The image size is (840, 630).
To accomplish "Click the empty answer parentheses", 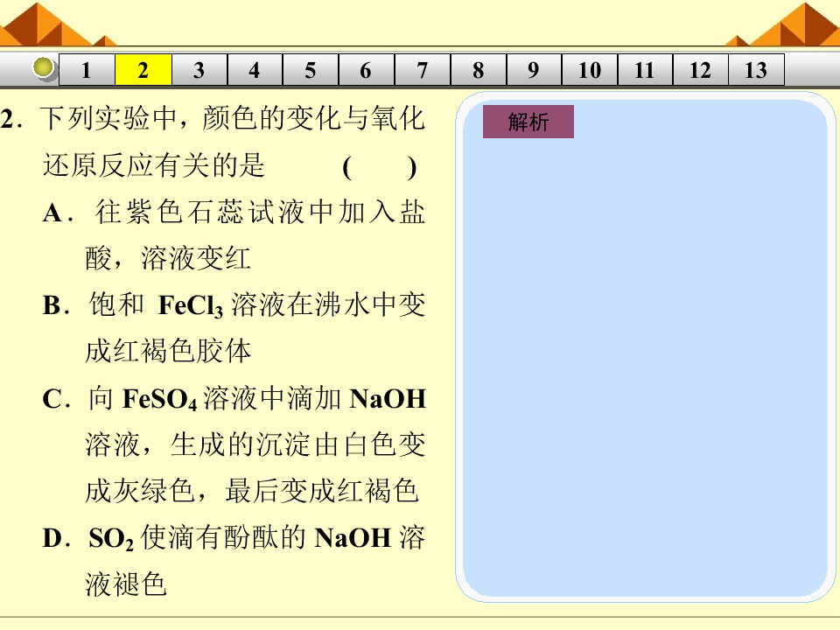I will 379,168.
